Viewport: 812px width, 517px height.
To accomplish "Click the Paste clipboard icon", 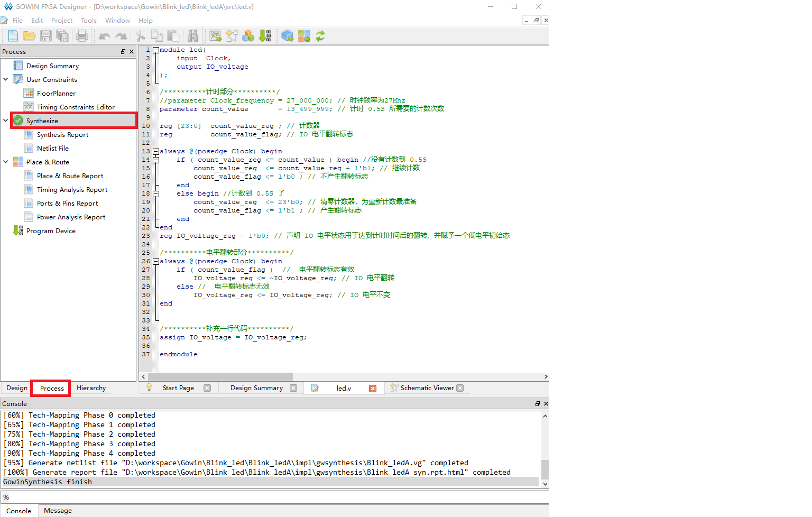I will click(x=173, y=35).
